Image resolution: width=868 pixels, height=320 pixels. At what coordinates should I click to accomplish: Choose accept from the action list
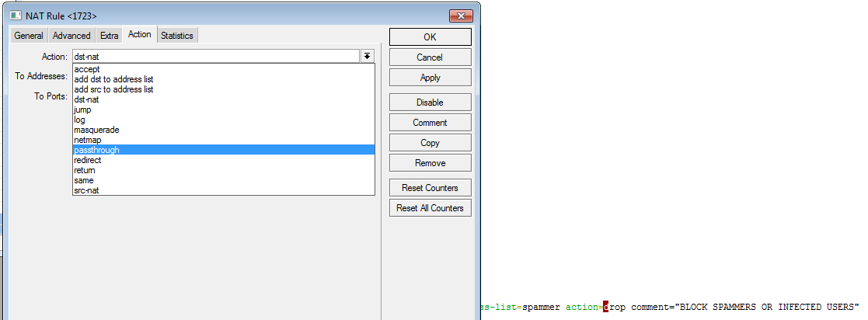[x=224, y=69]
